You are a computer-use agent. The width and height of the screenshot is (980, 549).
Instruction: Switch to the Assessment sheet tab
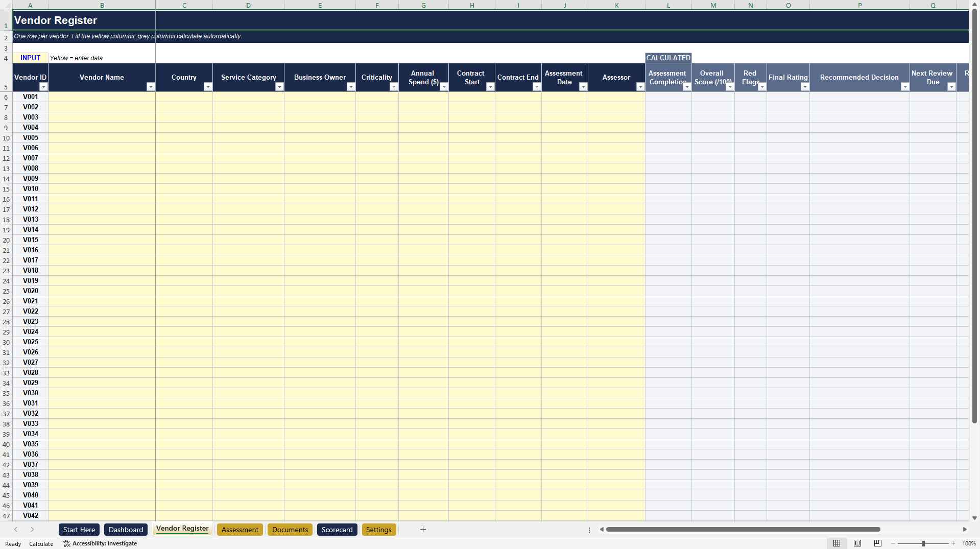tap(240, 530)
